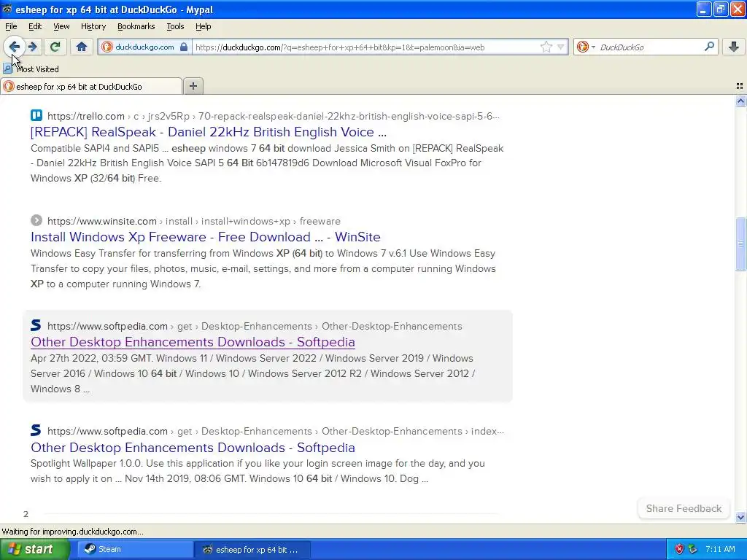Switch to Steam in the taskbar
This screenshot has height=560, width=747.
135,549
